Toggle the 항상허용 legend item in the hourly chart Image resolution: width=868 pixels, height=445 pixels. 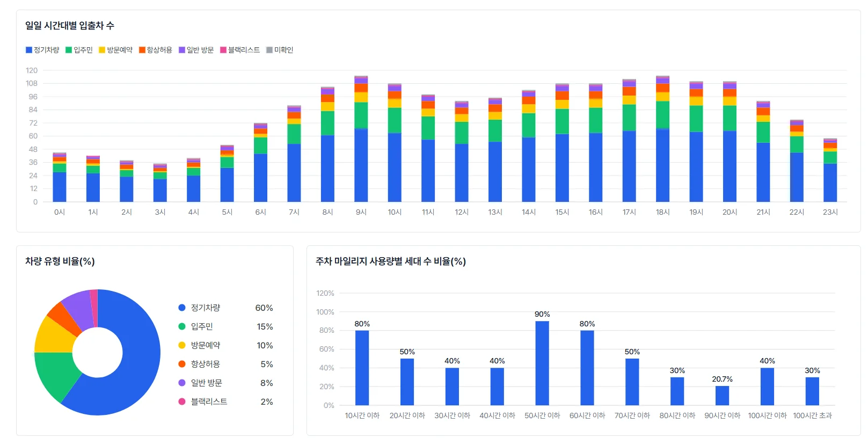pos(156,50)
